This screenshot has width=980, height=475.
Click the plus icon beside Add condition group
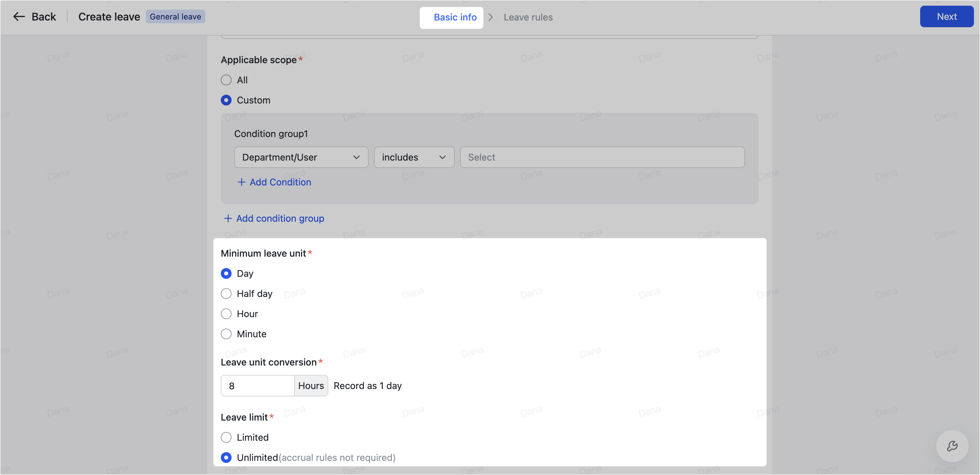coord(228,218)
